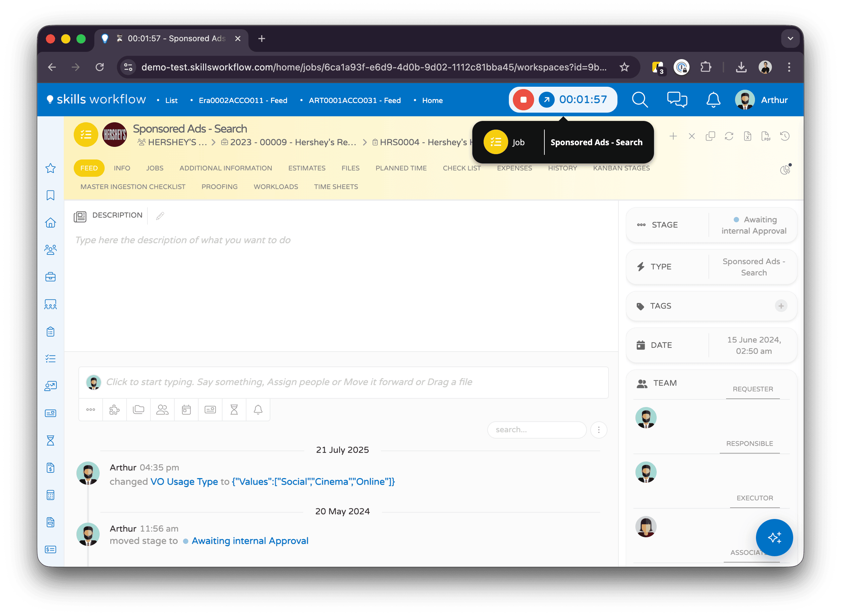Open the home icon in left sidebar
841x616 pixels.
[51, 223]
